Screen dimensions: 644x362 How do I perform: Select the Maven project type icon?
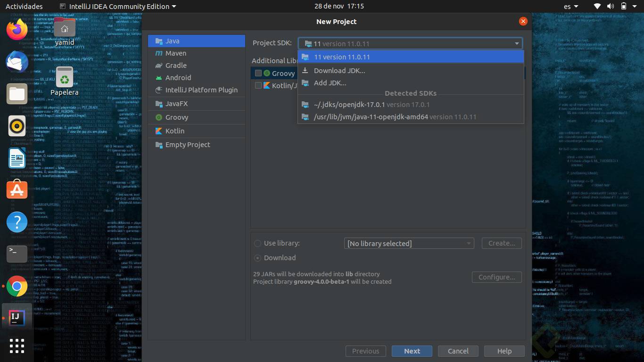click(158, 54)
